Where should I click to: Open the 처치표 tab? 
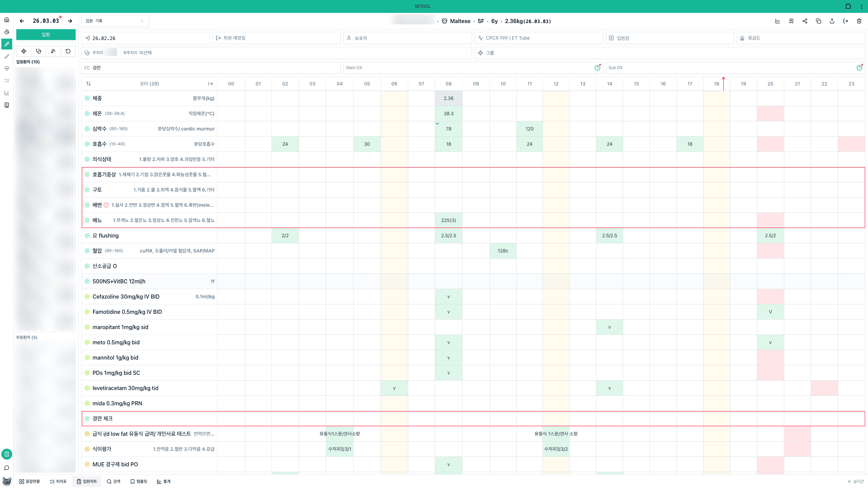[58, 482]
